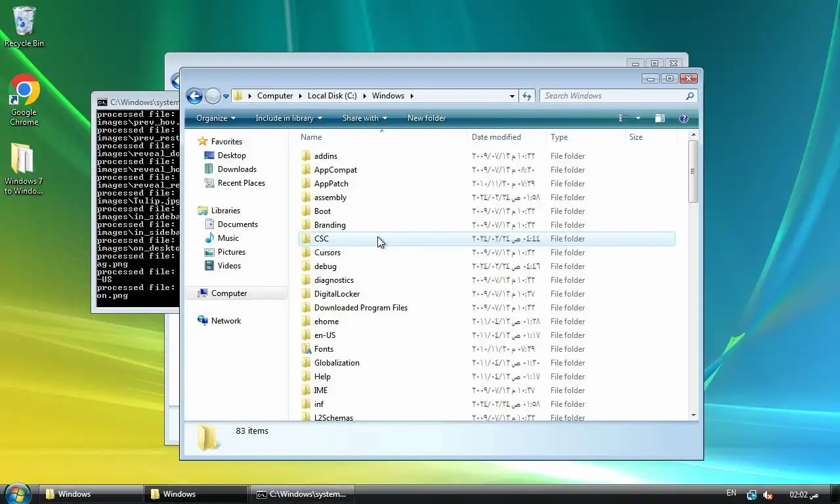Go back with the Explorer back arrow
Image resolution: width=840 pixels, height=504 pixels.
[x=194, y=96]
